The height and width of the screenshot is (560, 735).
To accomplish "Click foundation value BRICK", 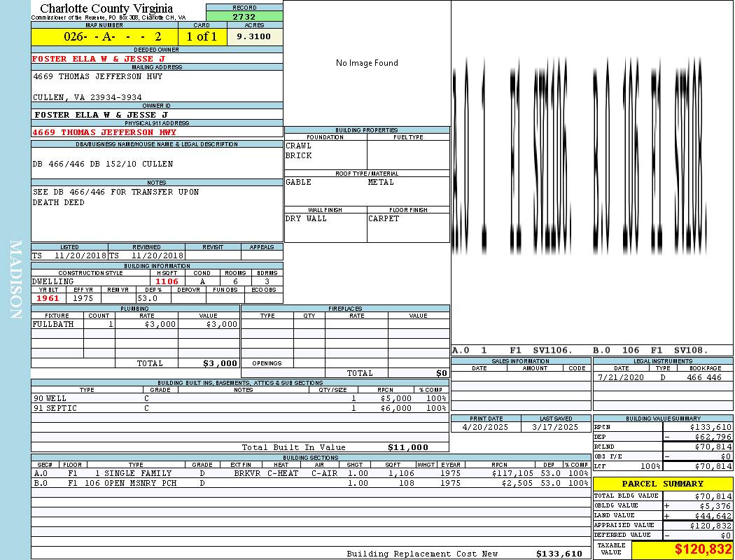I will pos(298,155).
